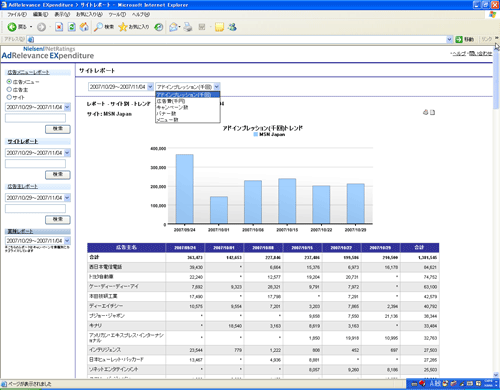This screenshot has height=390, width=500.
Task: Click the report print icon above chart
Action: point(425,112)
